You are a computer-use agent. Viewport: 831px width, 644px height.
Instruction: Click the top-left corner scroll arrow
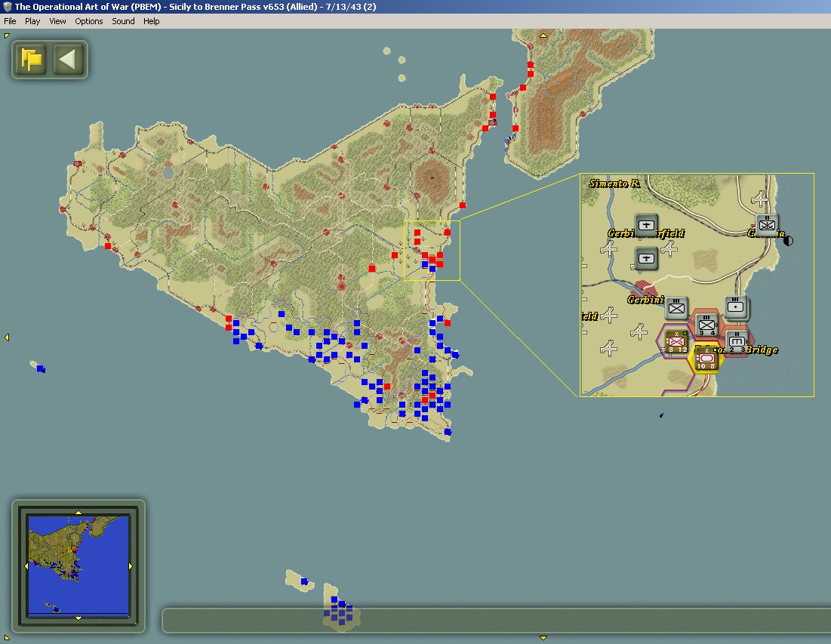point(7,35)
